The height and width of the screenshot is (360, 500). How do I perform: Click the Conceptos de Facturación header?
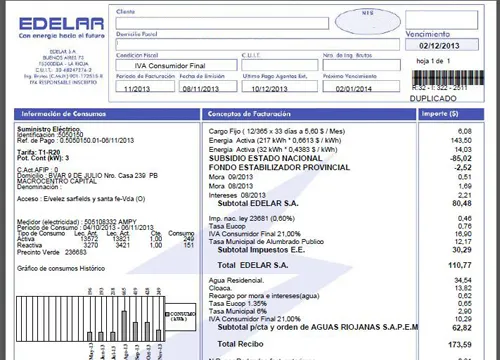coord(309,114)
